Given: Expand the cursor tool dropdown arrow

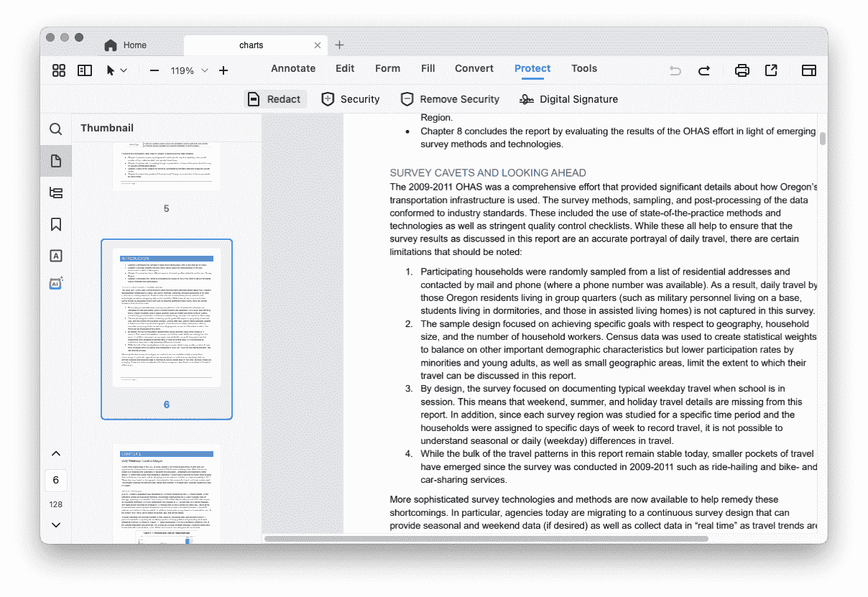Looking at the screenshot, I should coord(124,70).
